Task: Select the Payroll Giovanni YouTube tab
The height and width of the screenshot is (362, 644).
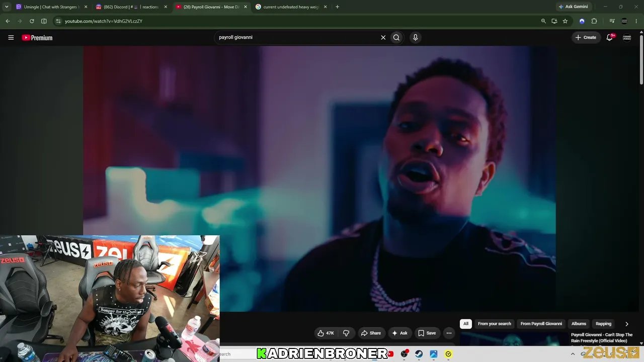Action: [x=211, y=7]
